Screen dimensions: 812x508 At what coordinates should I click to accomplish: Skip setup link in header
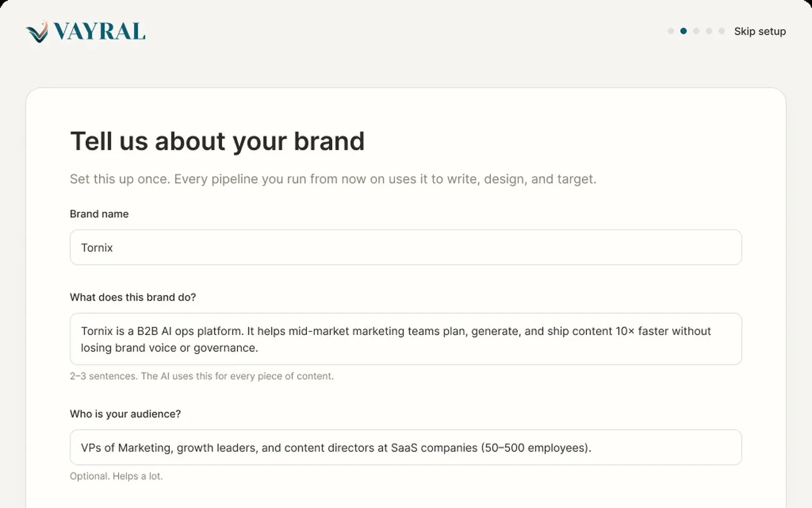click(x=760, y=31)
